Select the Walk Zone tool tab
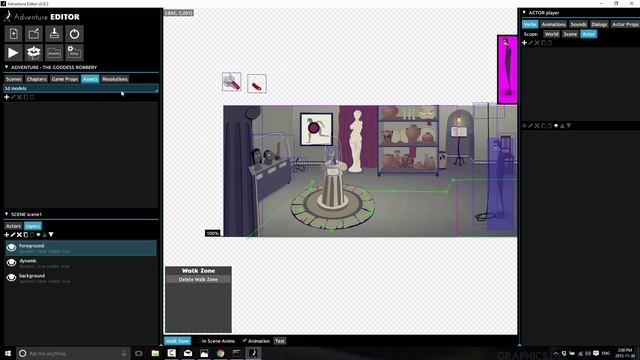 [x=178, y=341]
